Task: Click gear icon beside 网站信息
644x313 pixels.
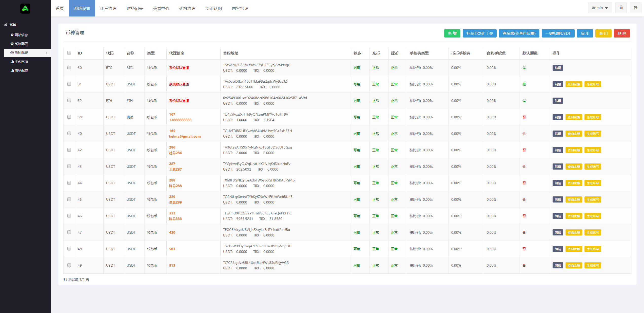Action: pos(12,35)
